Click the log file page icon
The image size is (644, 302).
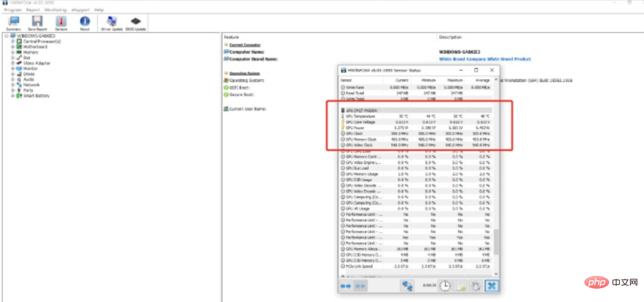460,286
